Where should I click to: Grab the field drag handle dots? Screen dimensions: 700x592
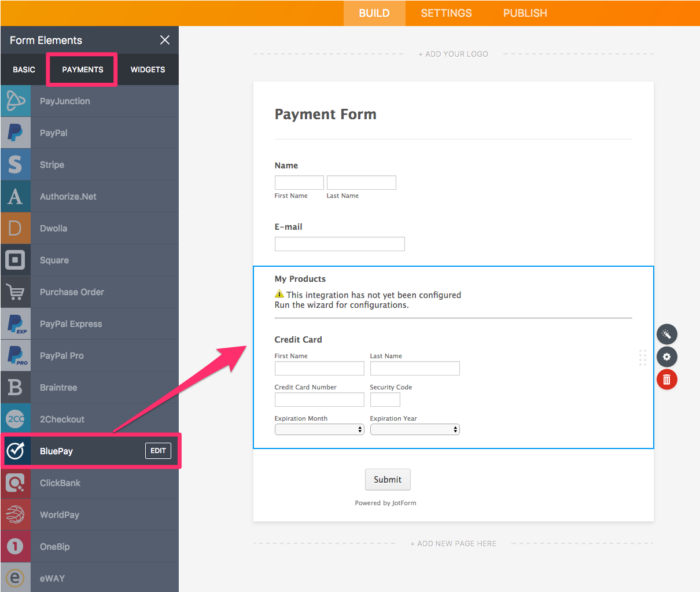coord(642,358)
